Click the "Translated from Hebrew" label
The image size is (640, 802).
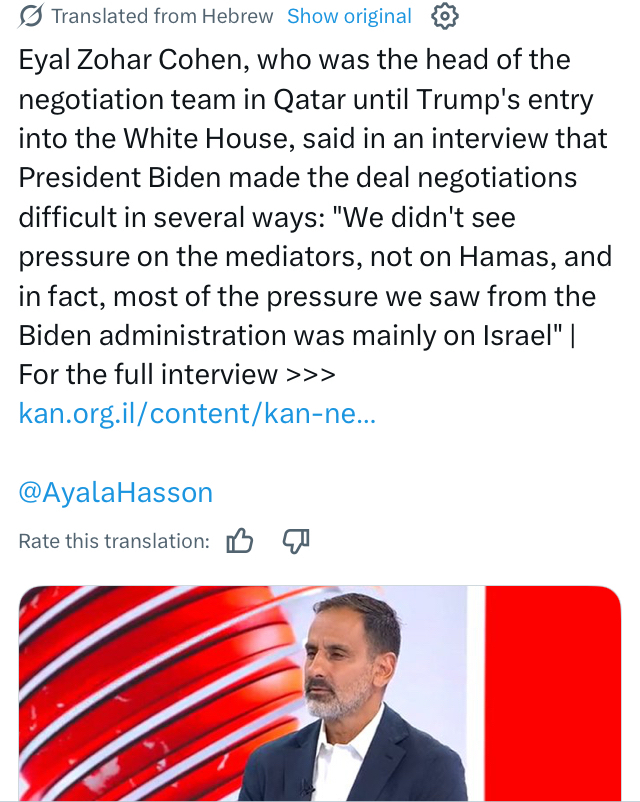[x=162, y=17]
